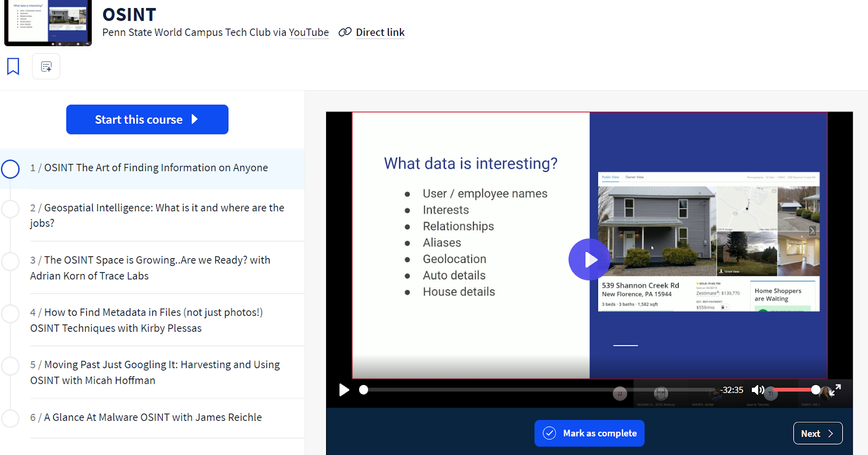The image size is (868, 455).
Task: Click the OSINT course thumbnail image
Action: click(48, 23)
